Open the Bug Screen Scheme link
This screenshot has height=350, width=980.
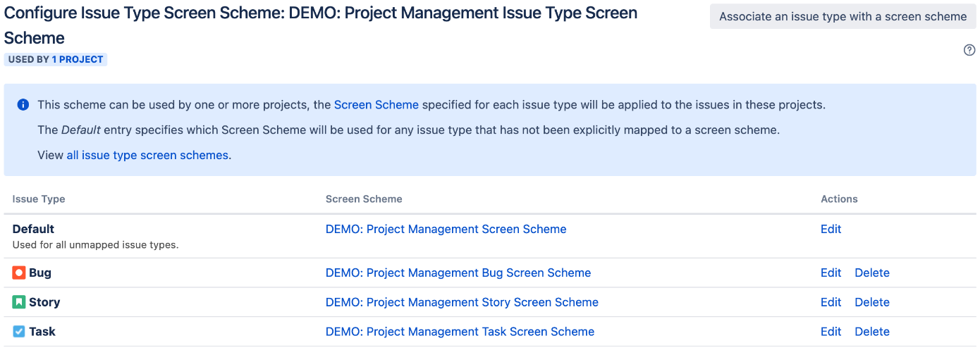point(458,273)
